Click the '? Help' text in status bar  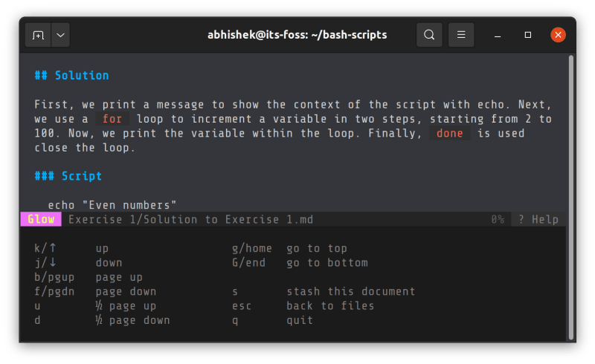[x=538, y=219]
